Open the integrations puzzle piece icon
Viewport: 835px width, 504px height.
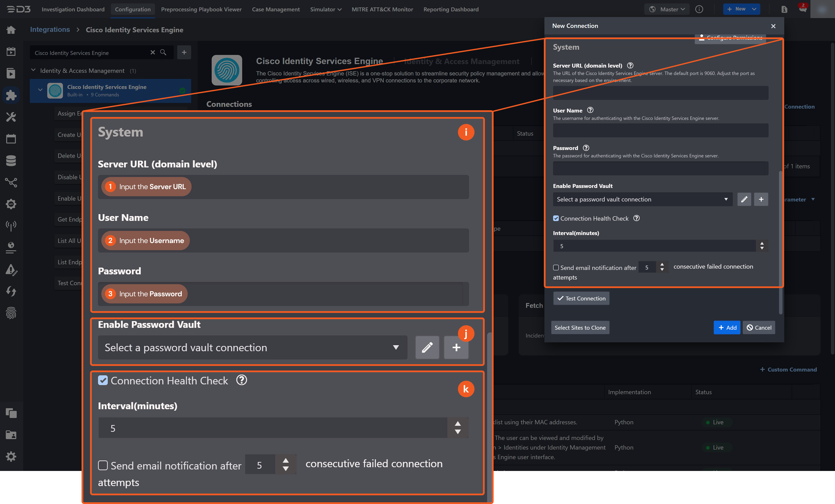click(11, 95)
